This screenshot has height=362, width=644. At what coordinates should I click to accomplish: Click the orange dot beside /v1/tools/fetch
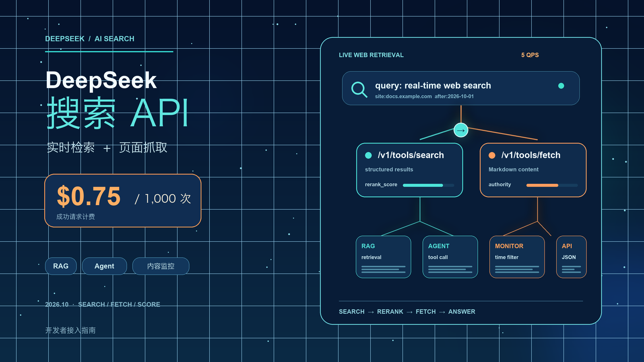point(492,155)
